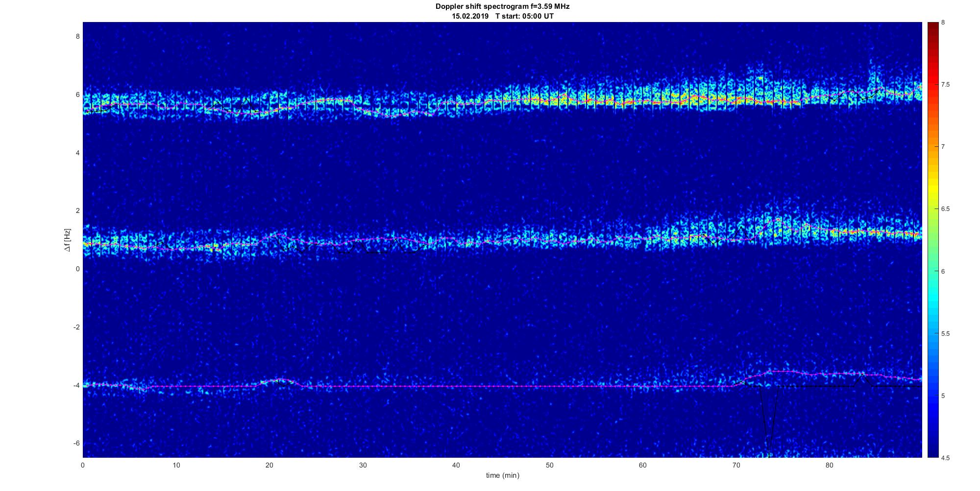Click the y-axis tick label 8
The width and height of the screenshot is (980, 491).
coord(77,37)
